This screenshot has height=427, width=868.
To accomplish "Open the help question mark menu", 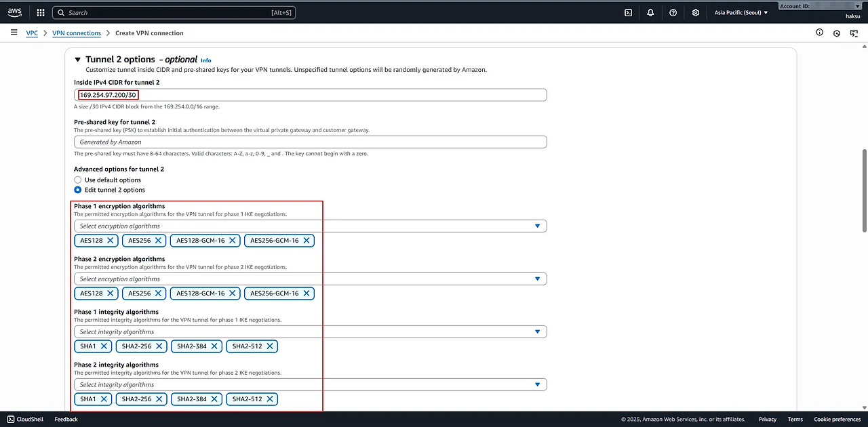I will click(x=673, y=12).
